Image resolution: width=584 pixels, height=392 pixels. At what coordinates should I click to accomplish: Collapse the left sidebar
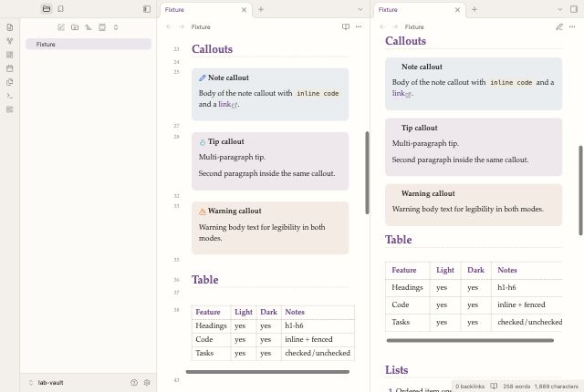(x=147, y=9)
